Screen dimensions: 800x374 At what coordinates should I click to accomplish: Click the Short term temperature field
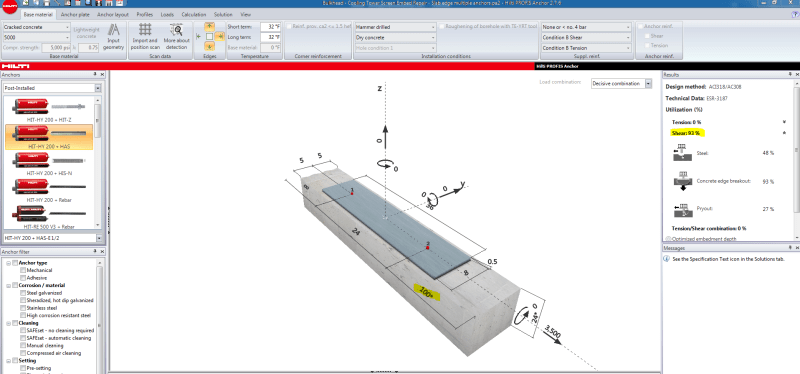[x=270, y=27]
